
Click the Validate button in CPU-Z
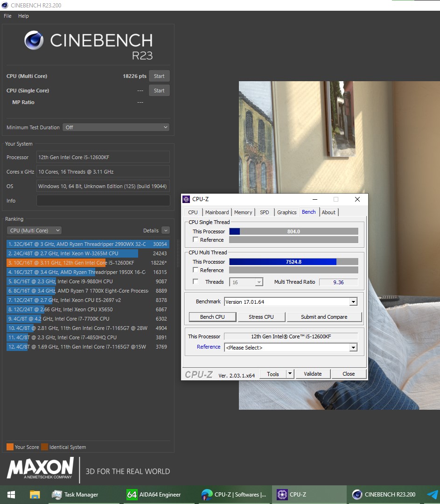tap(313, 374)
